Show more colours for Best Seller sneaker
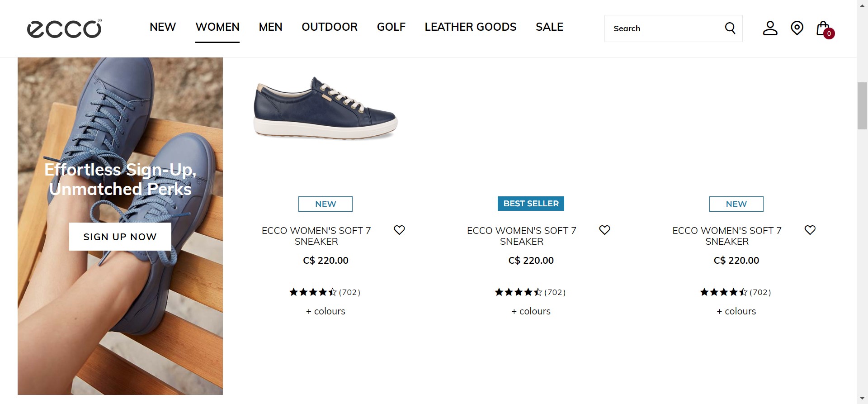This screenshot has height=404, width=868. (531, 311)
